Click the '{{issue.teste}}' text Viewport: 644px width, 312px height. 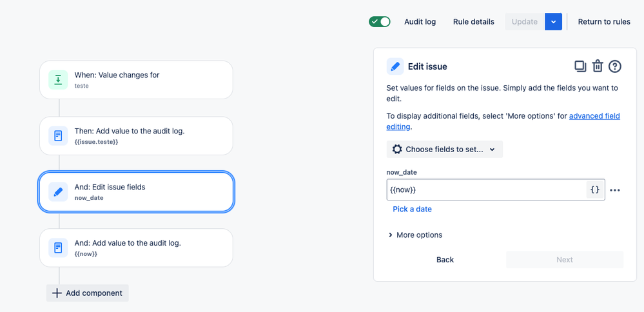coord(97,142)
